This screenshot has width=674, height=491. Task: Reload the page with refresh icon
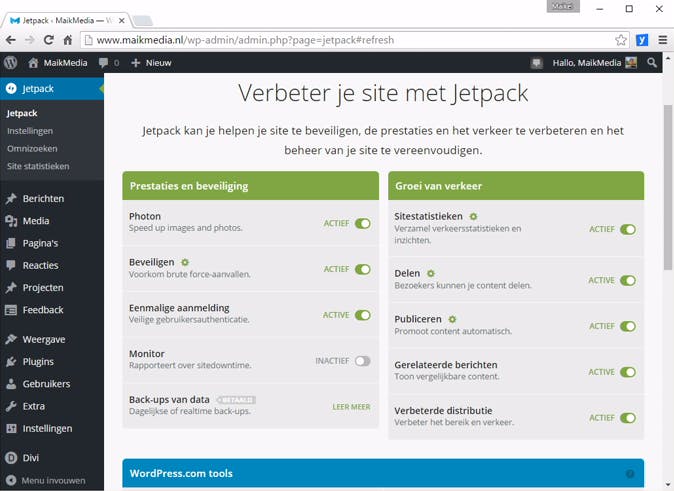pos(49,40)
